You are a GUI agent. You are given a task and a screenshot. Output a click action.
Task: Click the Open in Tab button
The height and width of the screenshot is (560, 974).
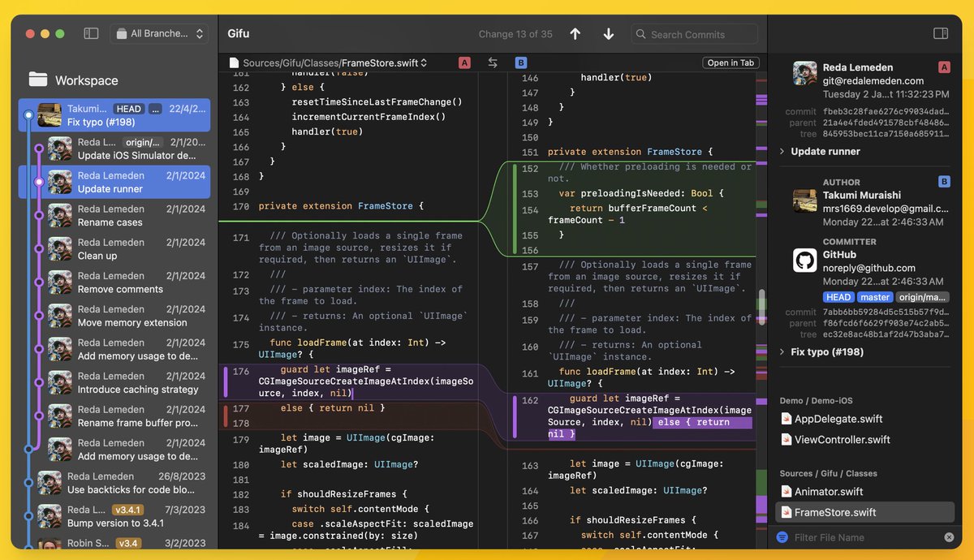[x=730, y=62]
